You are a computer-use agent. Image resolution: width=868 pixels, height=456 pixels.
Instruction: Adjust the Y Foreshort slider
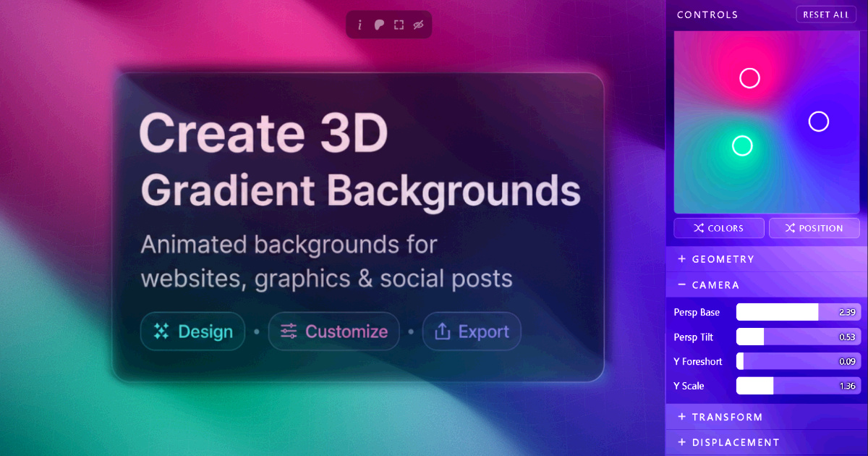(798, 361)
